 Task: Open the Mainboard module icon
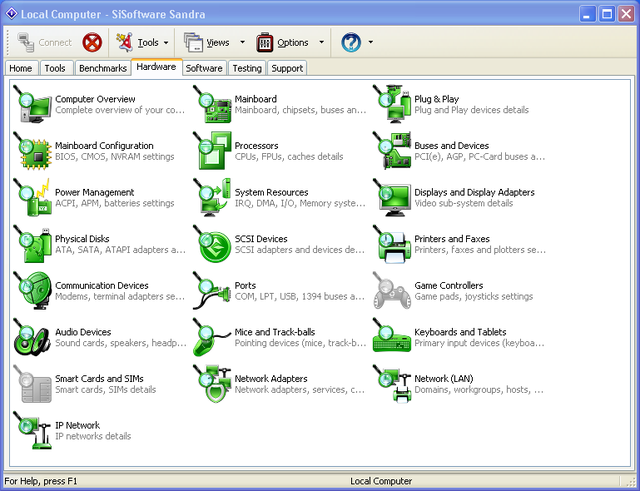point(212,104)
